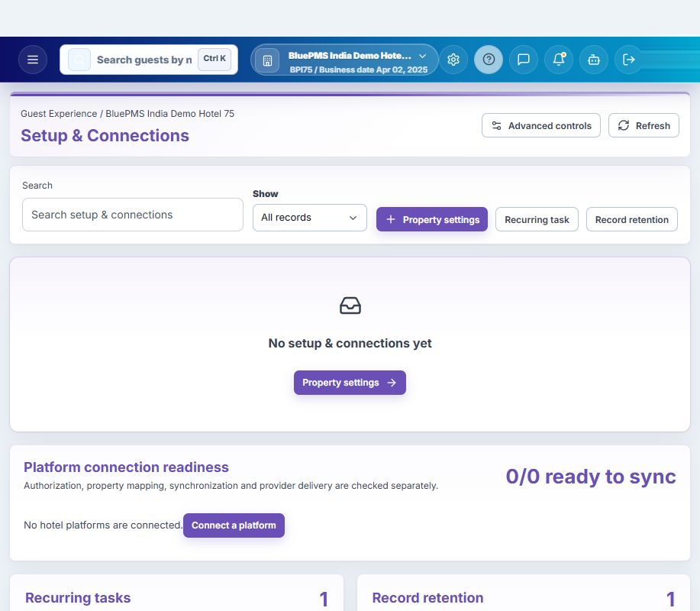Click the hotel building icon
This screenshot has height=611, width=700.
[267, 60]
